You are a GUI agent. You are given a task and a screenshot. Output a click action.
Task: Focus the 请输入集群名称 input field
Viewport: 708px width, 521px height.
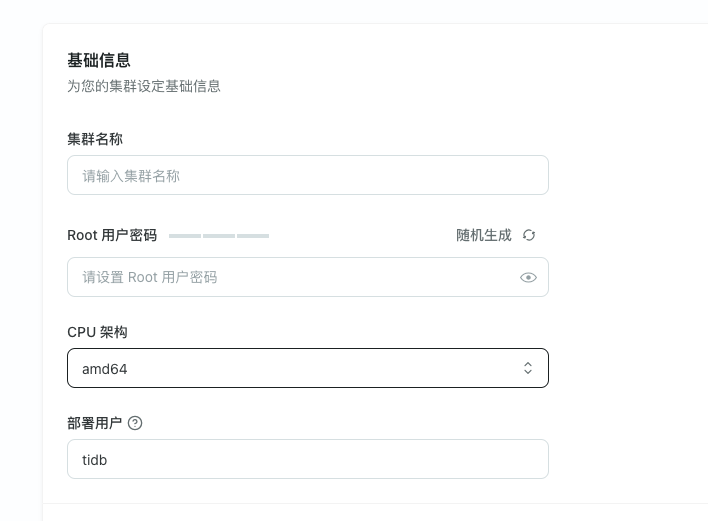pos(307,175)
